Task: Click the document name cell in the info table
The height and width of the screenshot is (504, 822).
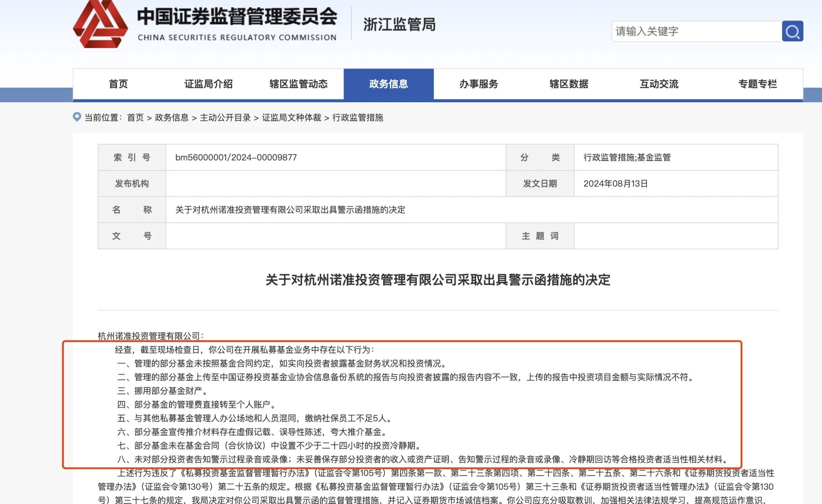Action: (472, 210)
